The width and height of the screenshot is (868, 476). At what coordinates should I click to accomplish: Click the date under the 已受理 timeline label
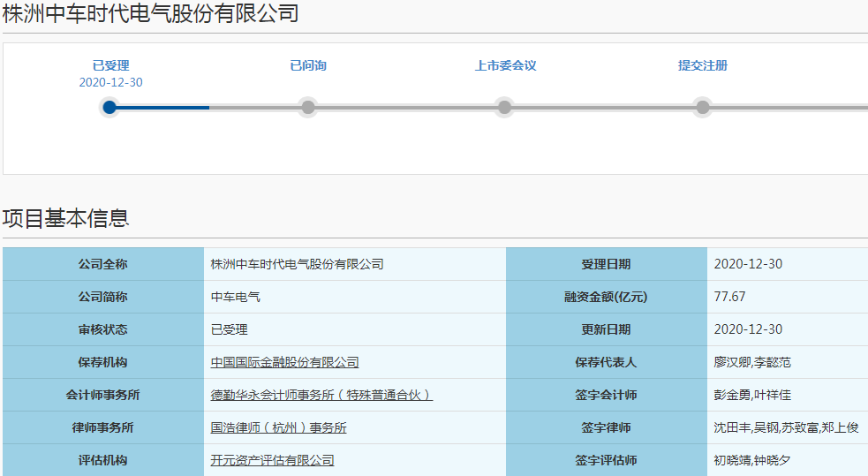110,82
